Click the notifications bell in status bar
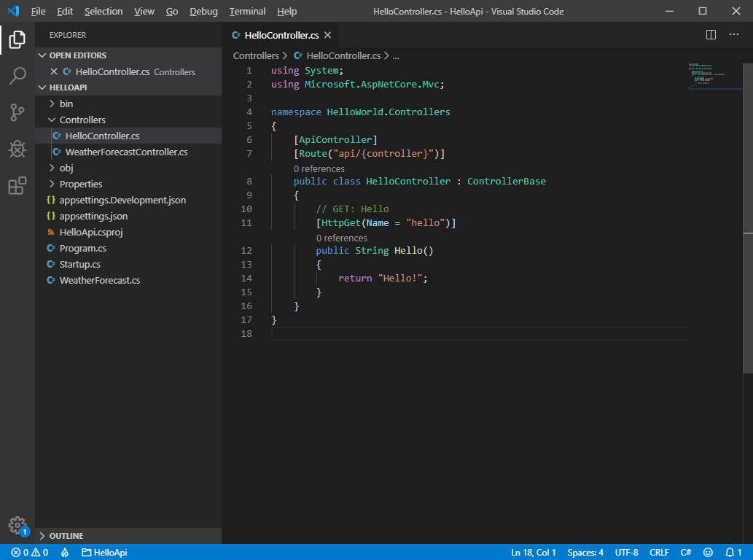 click(733, 553)
